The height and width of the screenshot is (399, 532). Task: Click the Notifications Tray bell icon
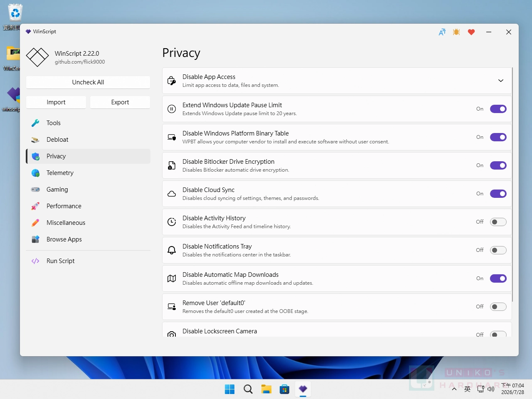pos(172,250)
